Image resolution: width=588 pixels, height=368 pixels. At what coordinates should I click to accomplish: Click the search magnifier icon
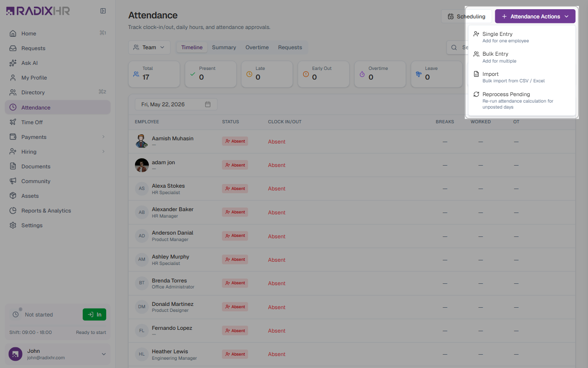454,47
